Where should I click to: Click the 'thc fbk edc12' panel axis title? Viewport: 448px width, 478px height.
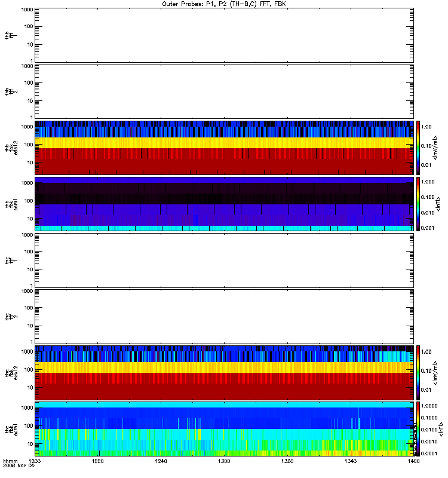coord(11,373)
